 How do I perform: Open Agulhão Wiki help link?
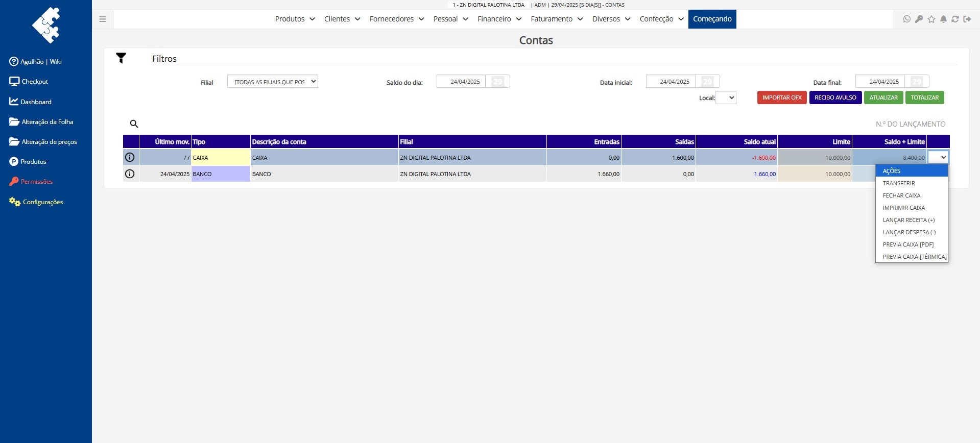point(35,61)
